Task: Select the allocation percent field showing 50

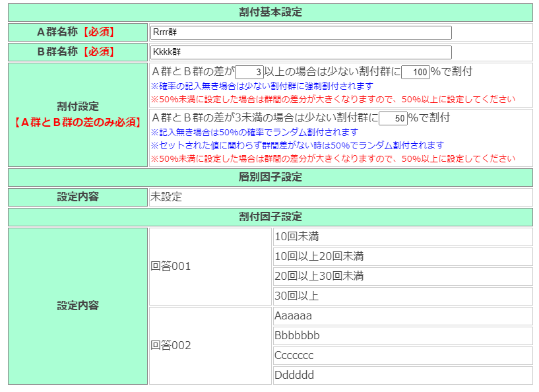Action: tap(393, 119)
